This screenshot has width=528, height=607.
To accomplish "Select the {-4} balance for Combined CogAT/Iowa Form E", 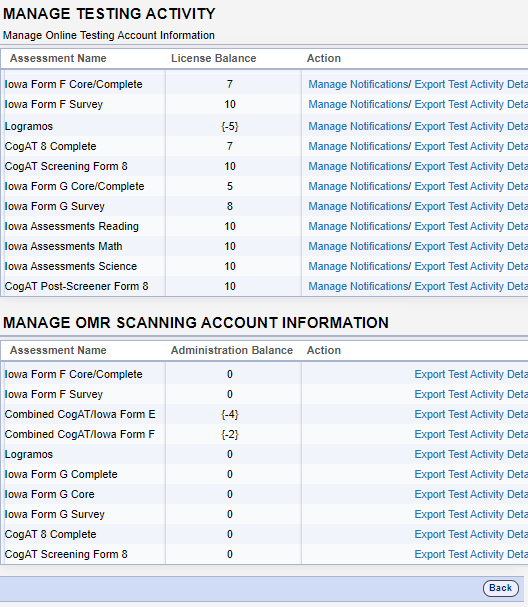I will 230,415.
